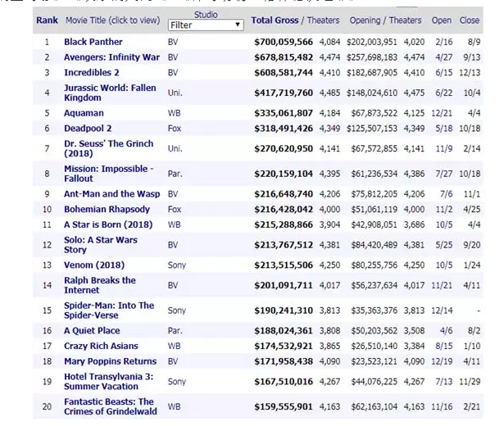Select Sony studio in Venom row

tap(177, 265)
